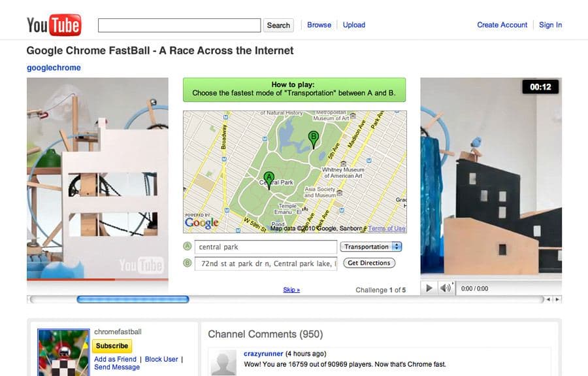Click the Asia Society and Museum map label

pyautogui.click(x=320, y=192)
